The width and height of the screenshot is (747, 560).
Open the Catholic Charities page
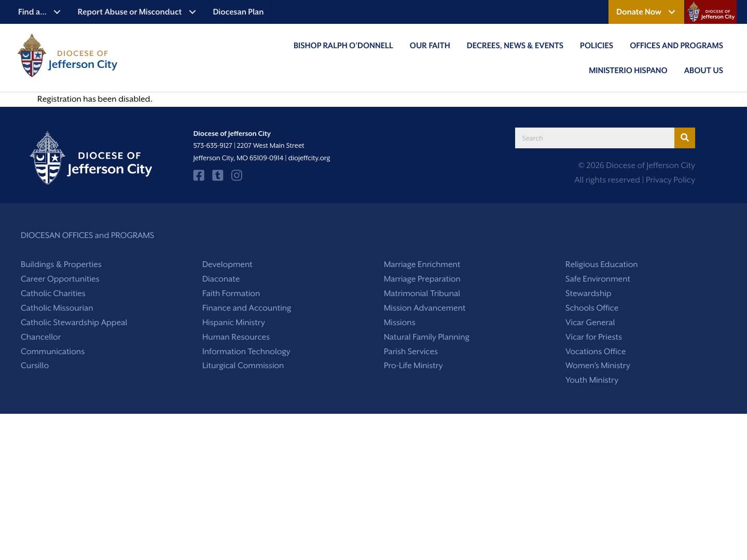(x=53, y=293)
